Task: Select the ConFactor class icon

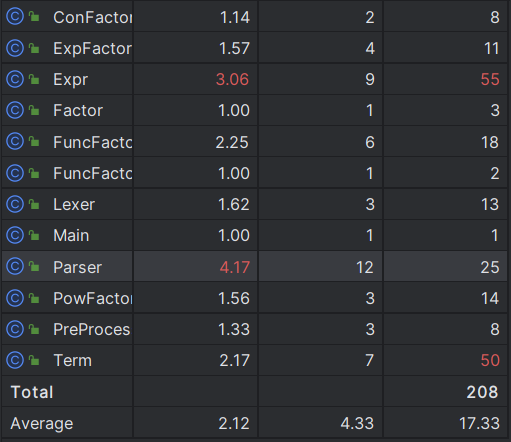Action: point(15,17)
